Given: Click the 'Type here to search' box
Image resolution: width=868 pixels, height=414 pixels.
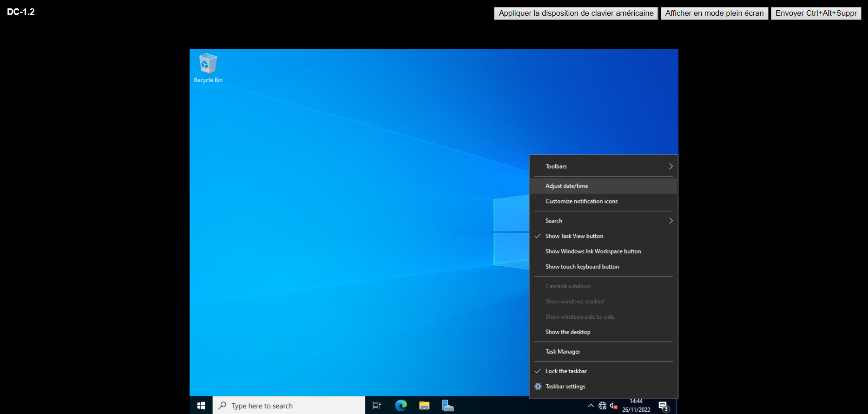Looking at the screenshot, I should pos(289,406).
